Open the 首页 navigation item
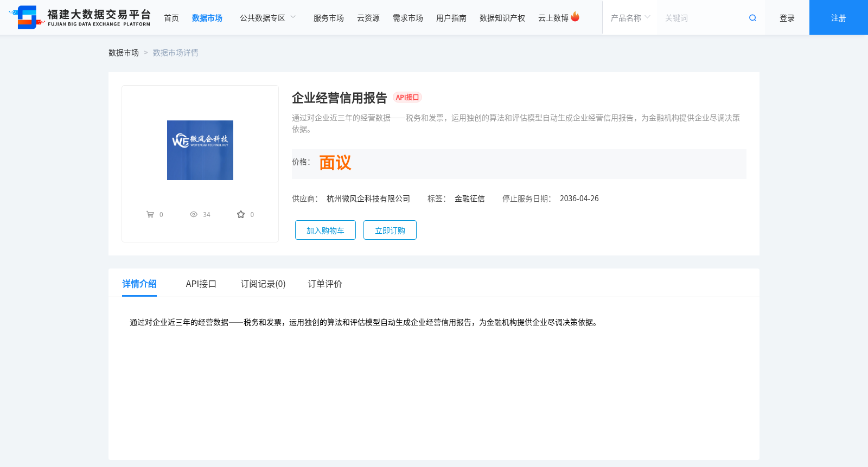This screenshot has height=467, width=868. pos(171,18)
